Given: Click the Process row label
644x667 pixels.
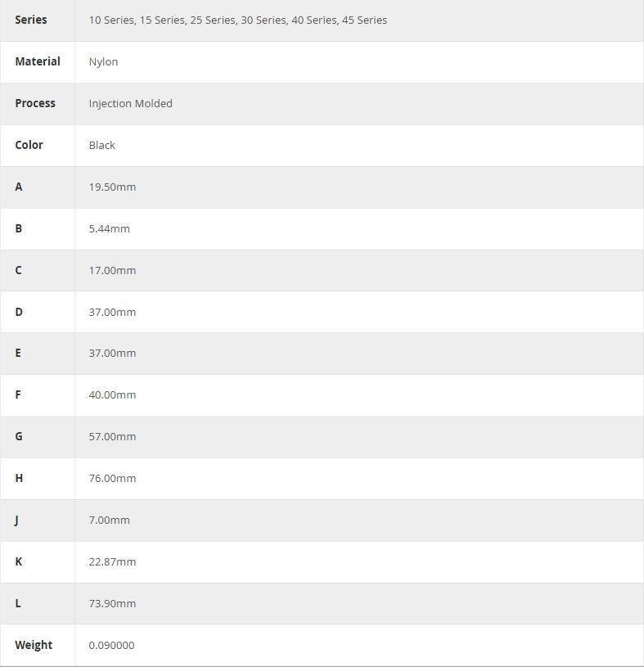Looking at the screenshot, I should (x=35, y=103).
